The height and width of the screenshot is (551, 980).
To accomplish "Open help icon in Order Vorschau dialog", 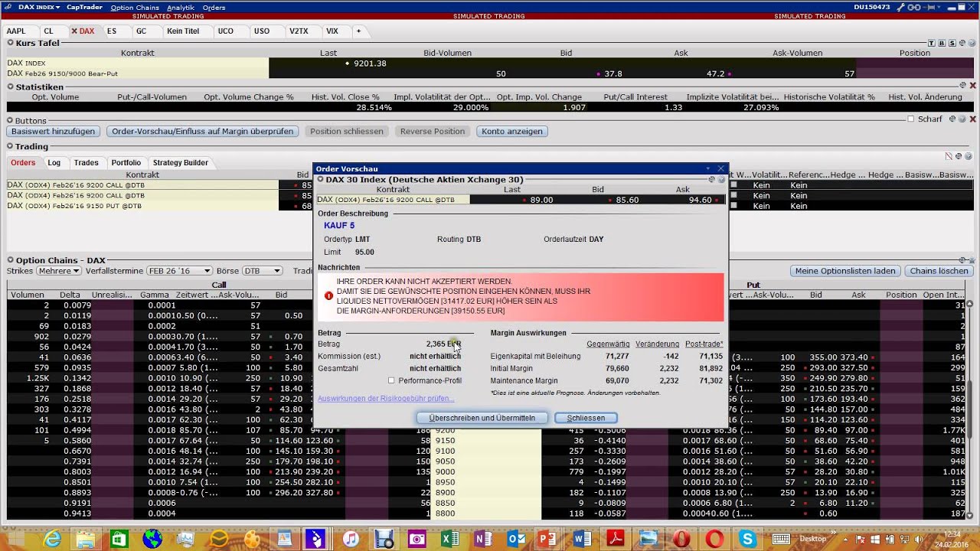I will [x=721, y=179].
